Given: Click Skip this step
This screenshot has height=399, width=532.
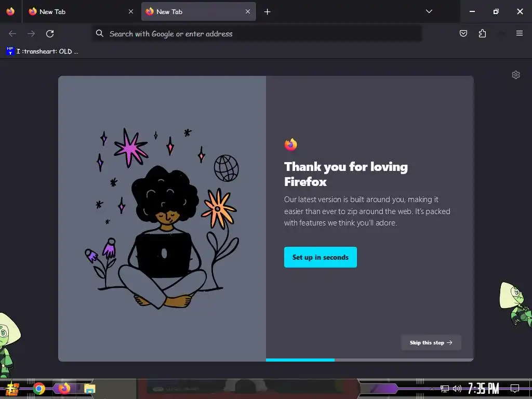Looking at the screenshot, I should pyautogui.click(x=431, y=343).
